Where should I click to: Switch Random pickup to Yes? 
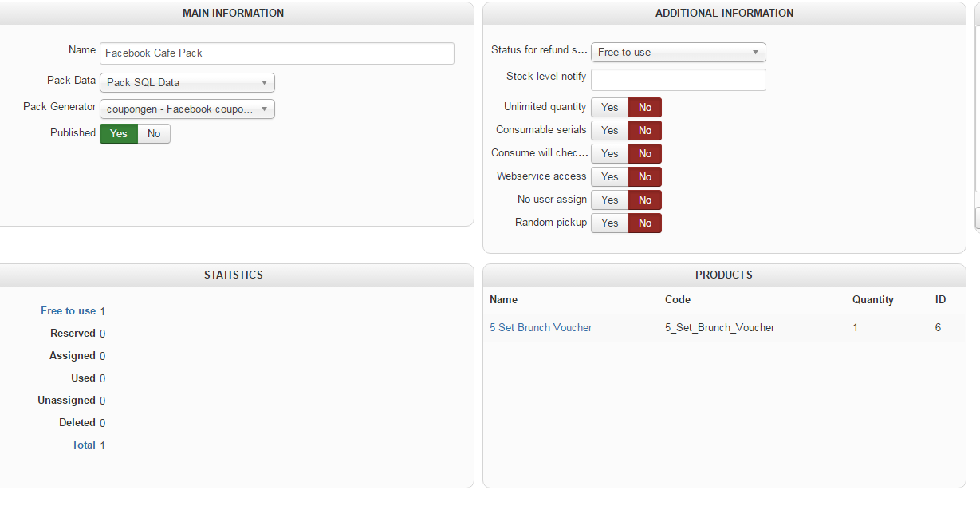click(x=609, y=223)
